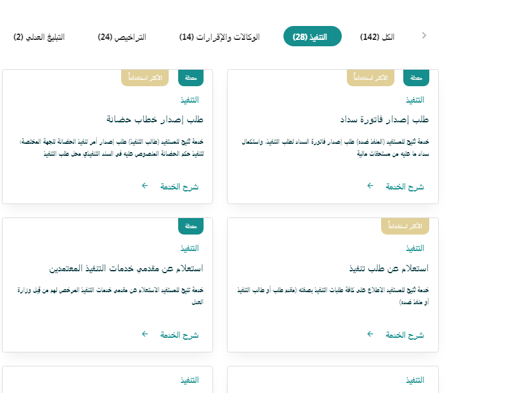
Task: Open شرح الخدمة for استعلام عن طلب تنفيذ
Action: click(405, 334)
